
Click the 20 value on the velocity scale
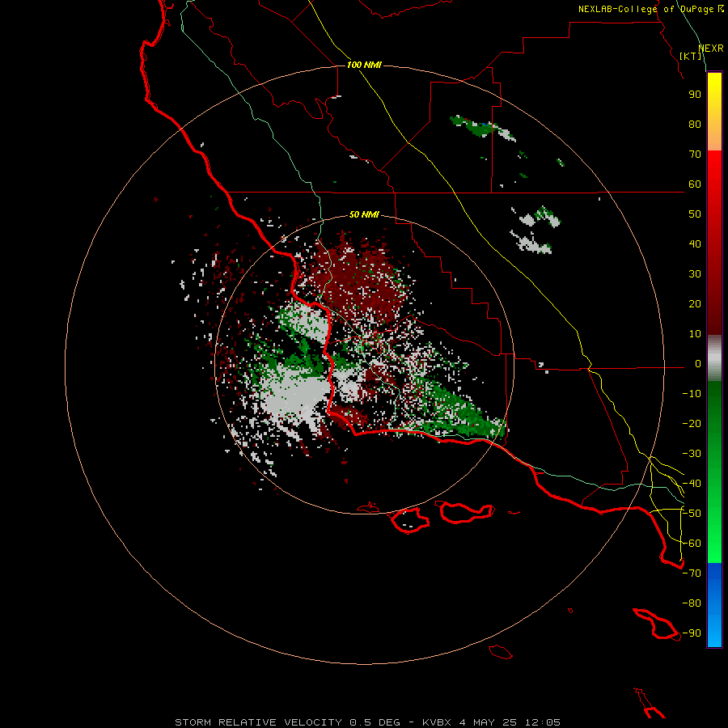695,303
